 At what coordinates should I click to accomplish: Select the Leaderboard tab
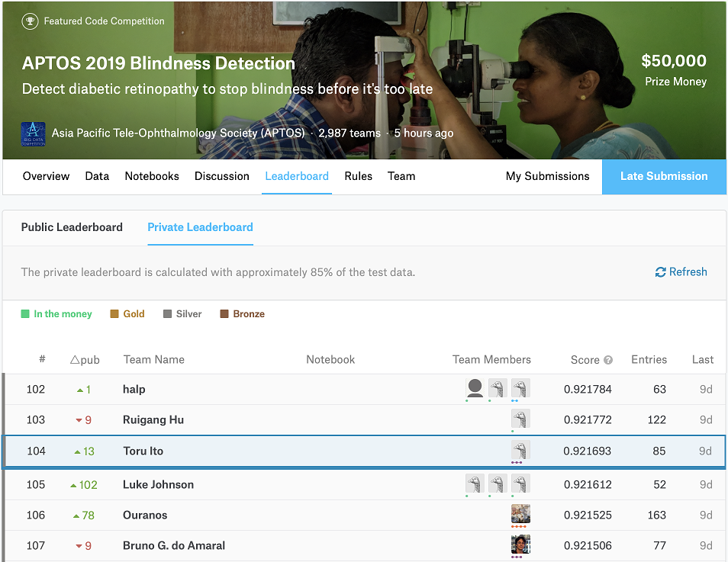tap(297, 176)
